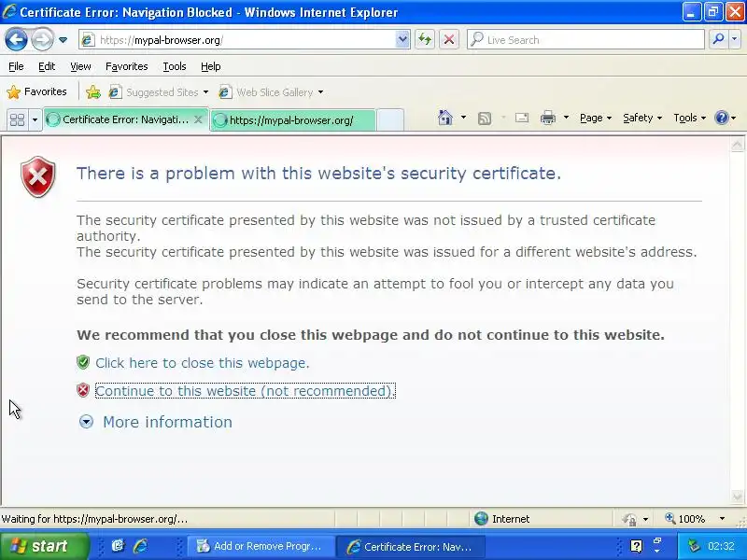Click Add to Favorites Bar icon
Image resolution: width=747 pixels, height=560 pixels.
pyautogui.click(x=93, y=91)
